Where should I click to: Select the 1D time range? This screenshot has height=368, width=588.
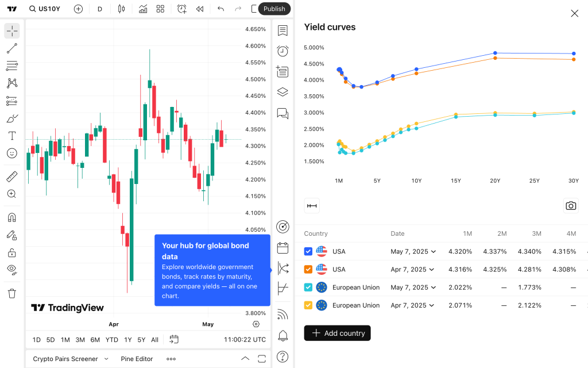pyautogui.click(x=36, y=340)
